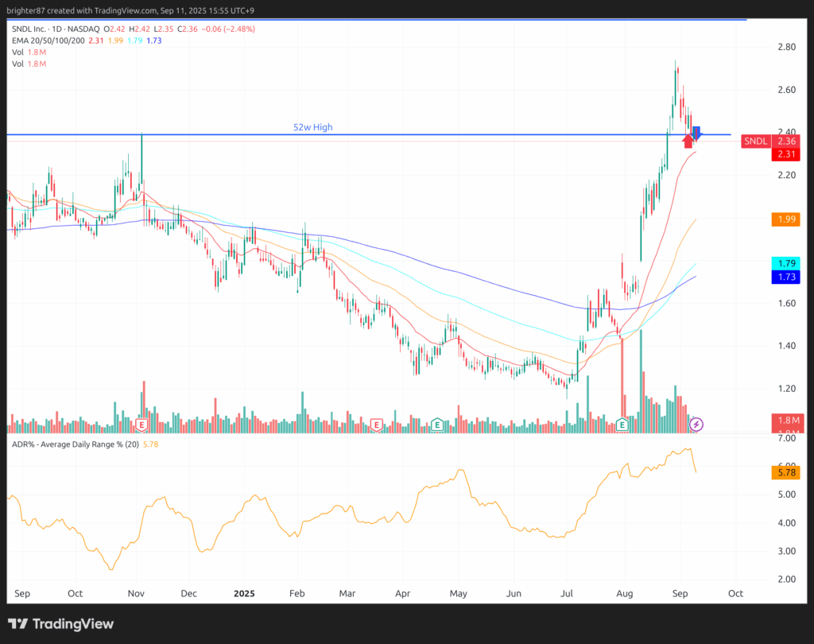The height and width of the screenshot is (644, 814).
Task: Open the green E earnings marker before May
Action: [x=437, y=425]
